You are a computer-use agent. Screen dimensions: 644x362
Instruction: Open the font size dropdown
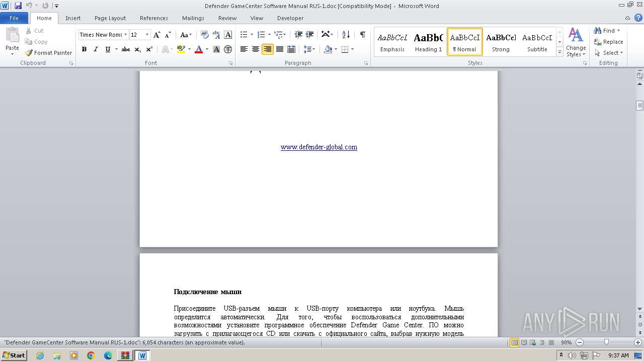tap(147, 35)
